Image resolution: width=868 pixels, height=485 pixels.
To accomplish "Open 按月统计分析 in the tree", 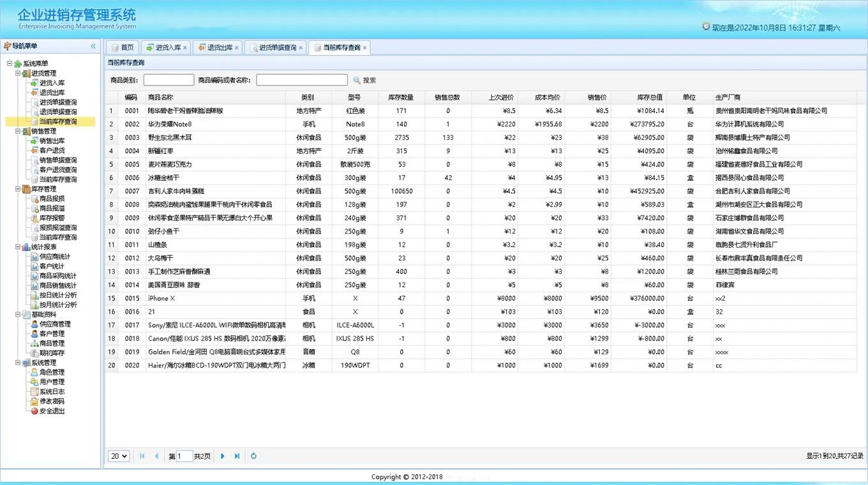I will click(x=58, y=304).
